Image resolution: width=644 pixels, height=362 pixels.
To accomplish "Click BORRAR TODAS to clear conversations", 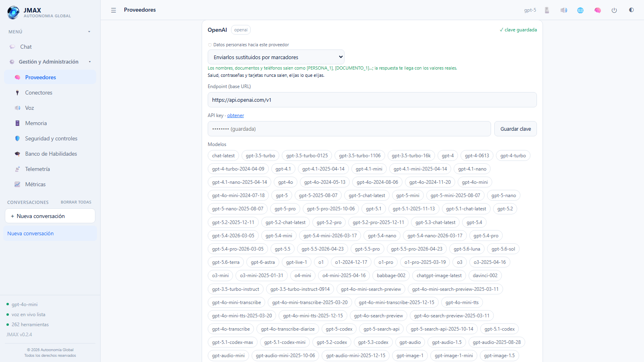I will (76, 202).
